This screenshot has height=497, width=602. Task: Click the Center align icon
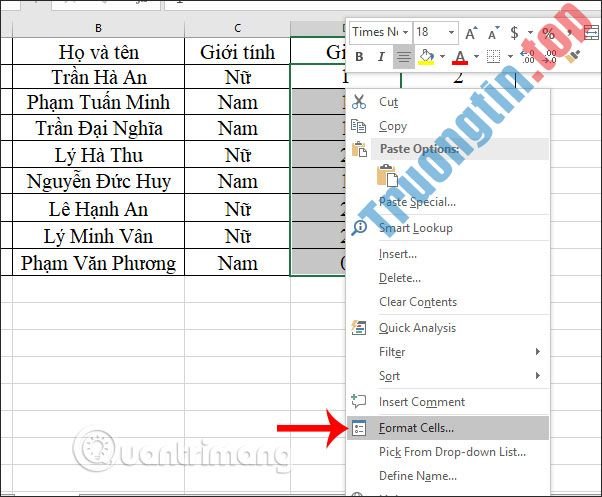[403, 57]
